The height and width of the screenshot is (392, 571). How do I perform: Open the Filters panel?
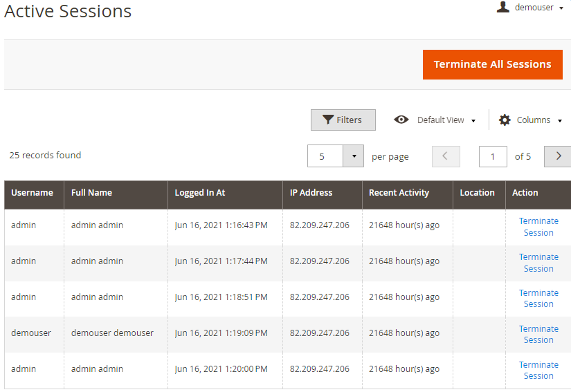pos(343,120)
